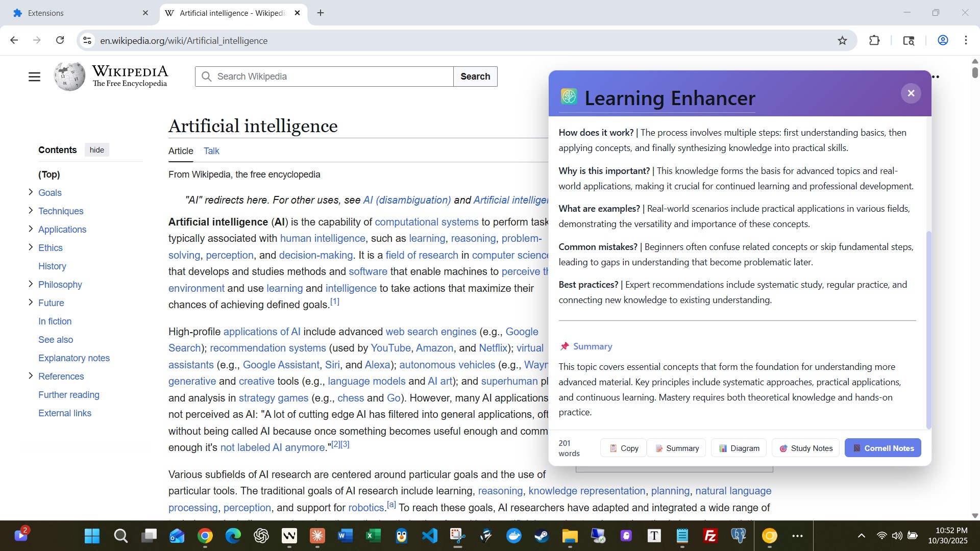Close the Learning Enhancer panel

[x=911, y=93]
